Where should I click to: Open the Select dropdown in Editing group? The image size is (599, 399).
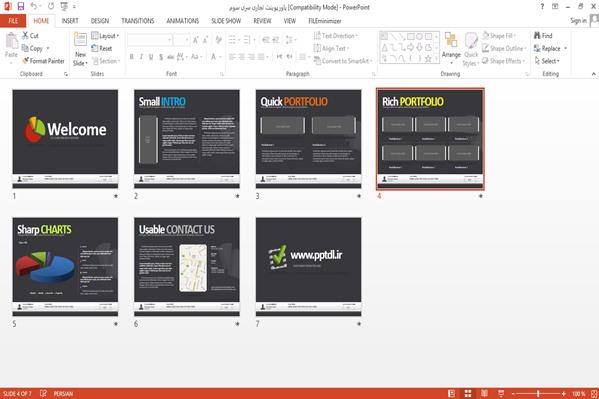coord(547,61)
